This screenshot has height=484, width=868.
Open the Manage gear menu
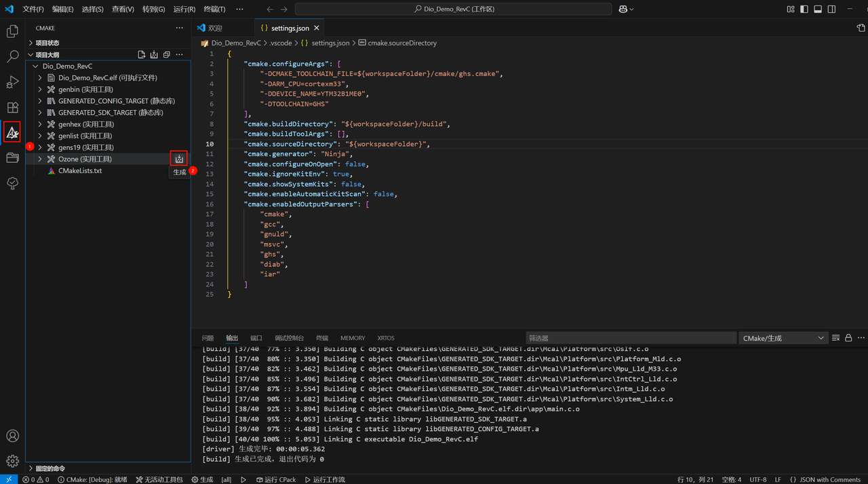[12, 461]
